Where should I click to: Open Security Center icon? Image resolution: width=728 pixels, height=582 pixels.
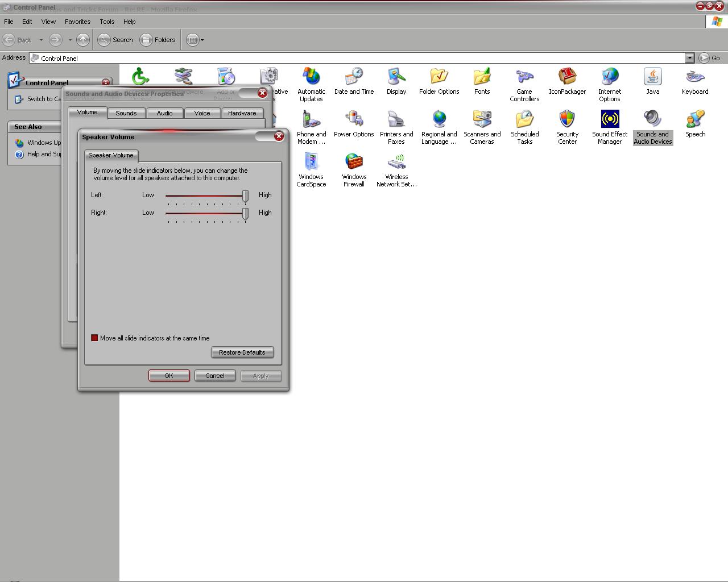pyautogui.click(x=567, y=127)
